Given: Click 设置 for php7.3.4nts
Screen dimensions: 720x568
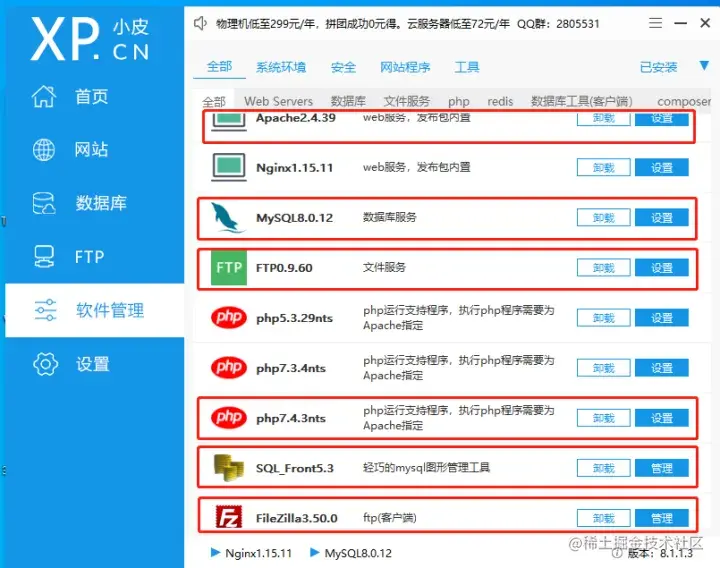Looking at the screenshot, I should 662,368.
